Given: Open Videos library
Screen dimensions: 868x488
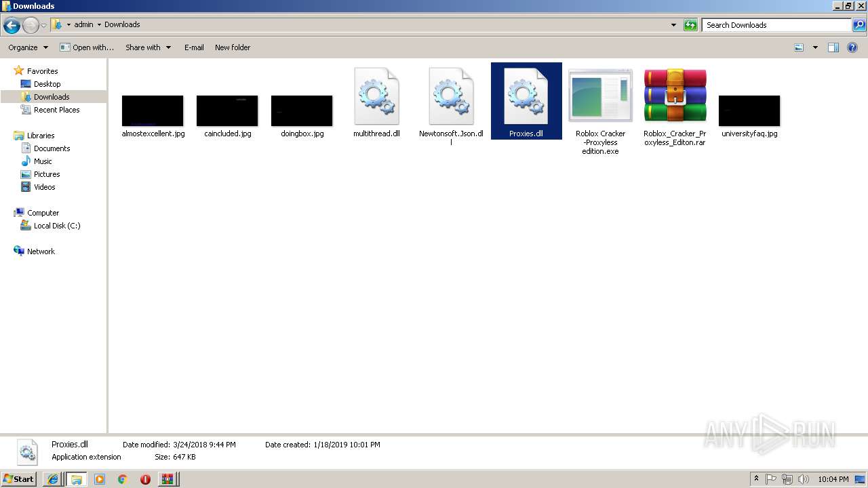Looking at the screenshot, I should tap(45, 187).
